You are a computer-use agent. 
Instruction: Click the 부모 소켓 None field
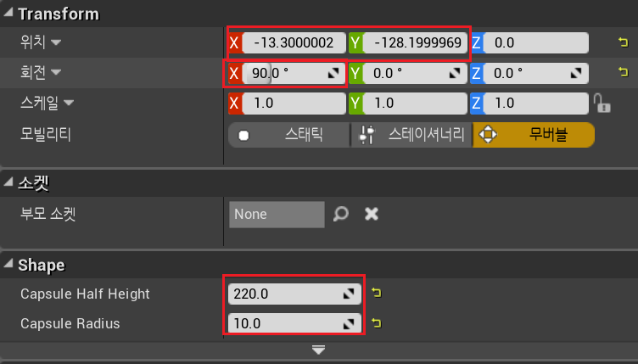tap(277, 215)
